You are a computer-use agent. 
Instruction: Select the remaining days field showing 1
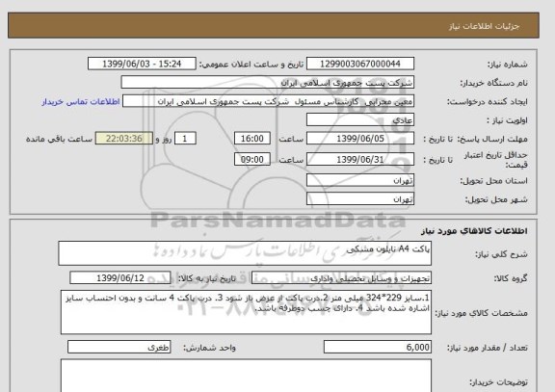click(185, 139)
